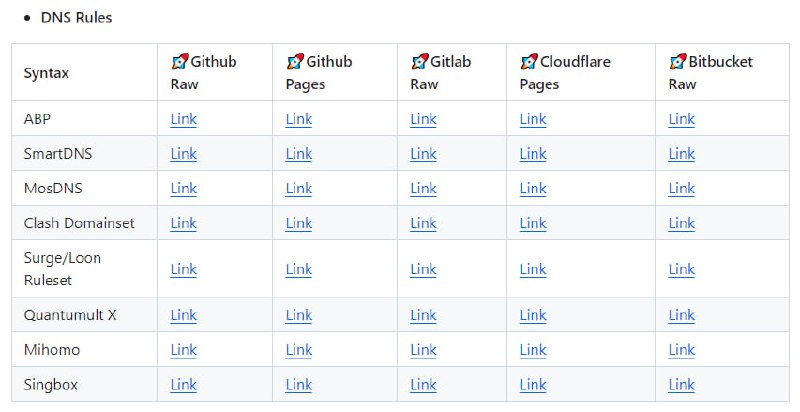Click the rocket icon beside Bitbucket Raw
This screenshot has width=800, height=412.
coord(677,62)
